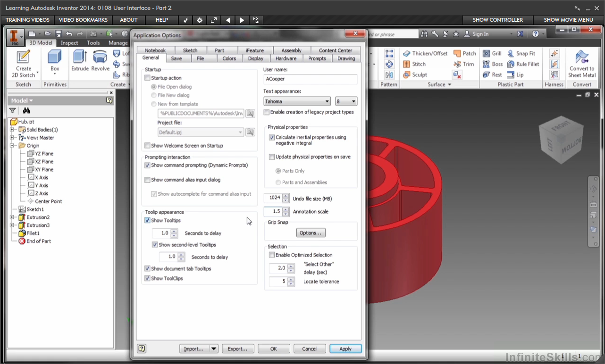
Task: Open the Inspect ribbon tab
Action: pyautogui.click(x=69, y=43)
